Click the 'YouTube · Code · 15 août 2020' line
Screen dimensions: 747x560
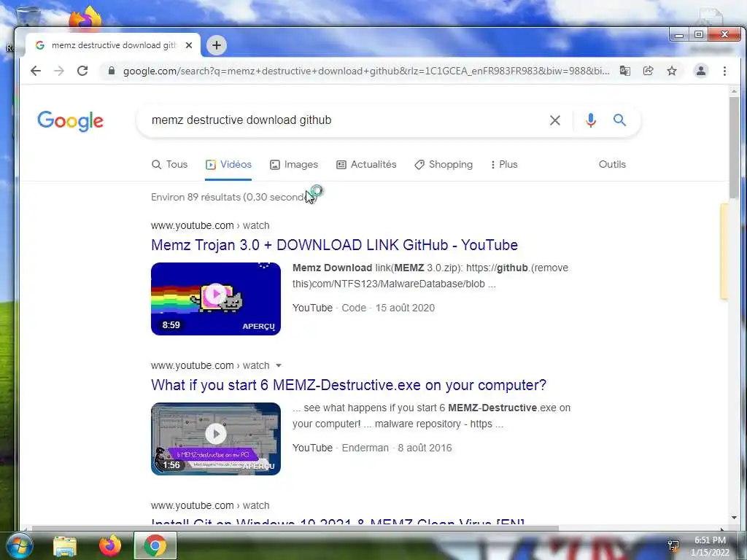point(363,308)
